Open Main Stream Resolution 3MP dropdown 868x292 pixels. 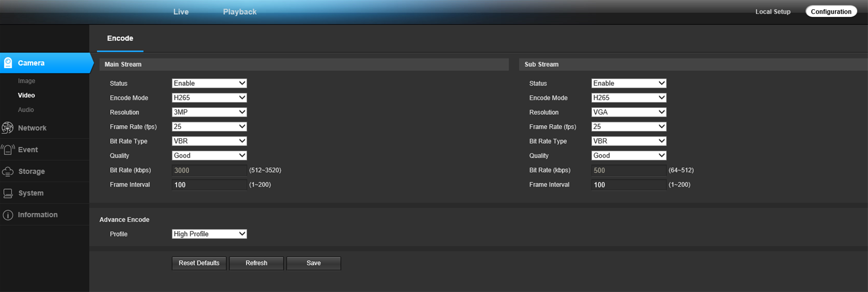[x=209, y=112]
